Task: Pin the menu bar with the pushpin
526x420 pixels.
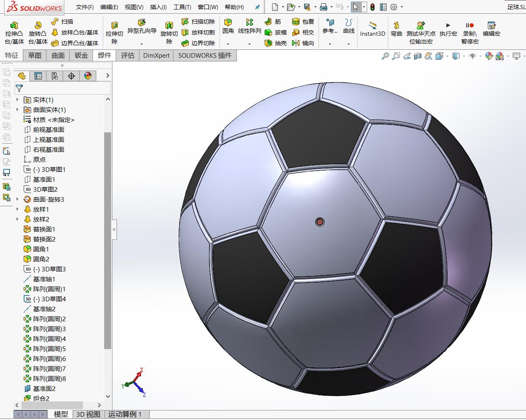Action: tap(257, 7)
